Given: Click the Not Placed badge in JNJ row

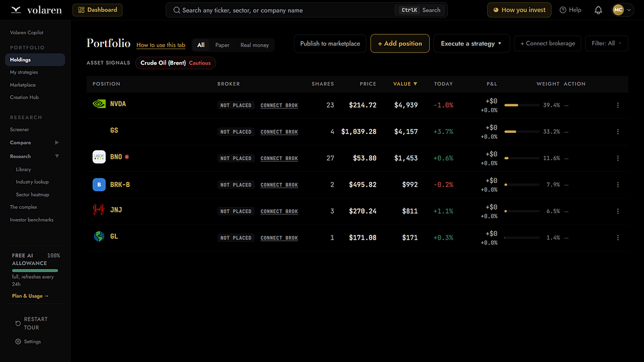Looking at the screenshot, I should [x=236, y=211].
